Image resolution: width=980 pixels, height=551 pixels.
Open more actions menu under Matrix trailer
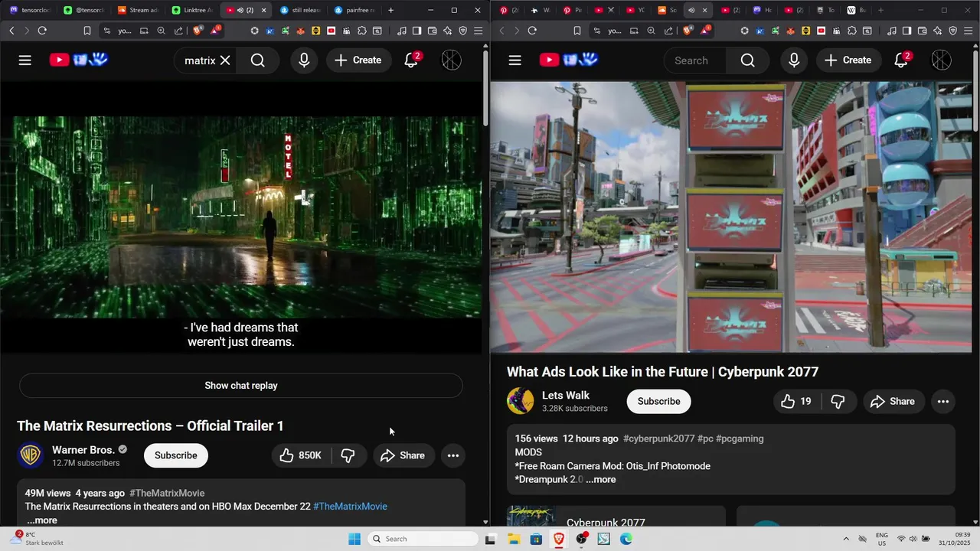453,455
